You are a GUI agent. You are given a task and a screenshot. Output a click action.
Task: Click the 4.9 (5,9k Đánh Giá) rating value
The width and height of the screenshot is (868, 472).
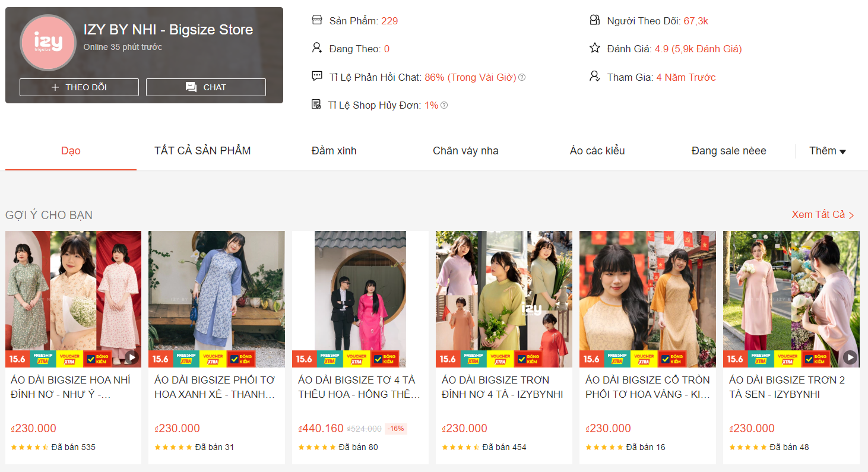point(698,49)
